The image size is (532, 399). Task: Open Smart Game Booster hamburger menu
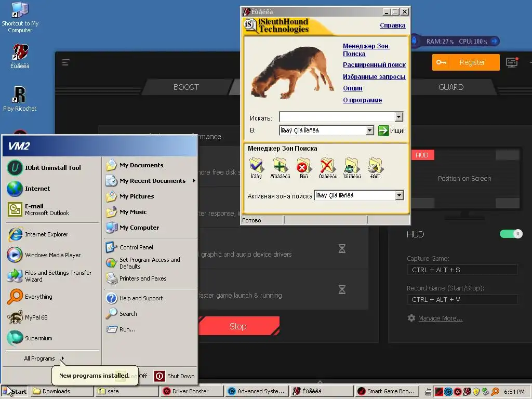click(65, 62)
